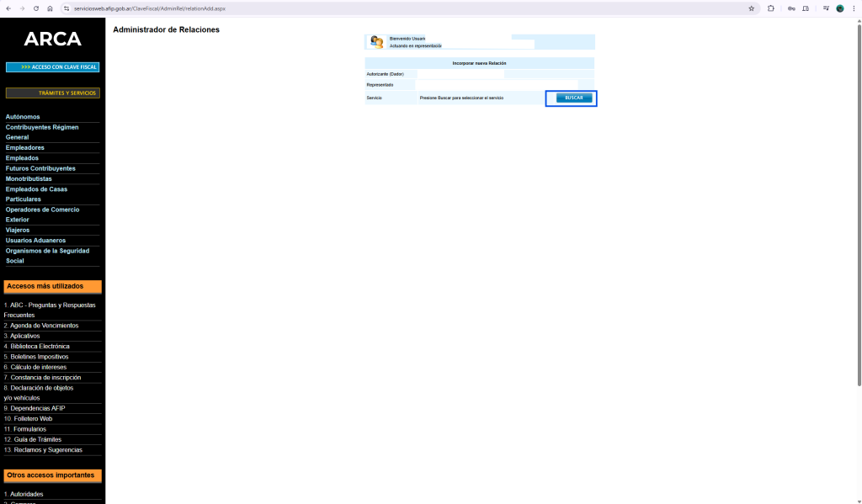Image resolution: width=862 pixels, height=504 pixels.
Task: Click the browser back arrow
Action: pyautogui.click(x=8, y=8)
